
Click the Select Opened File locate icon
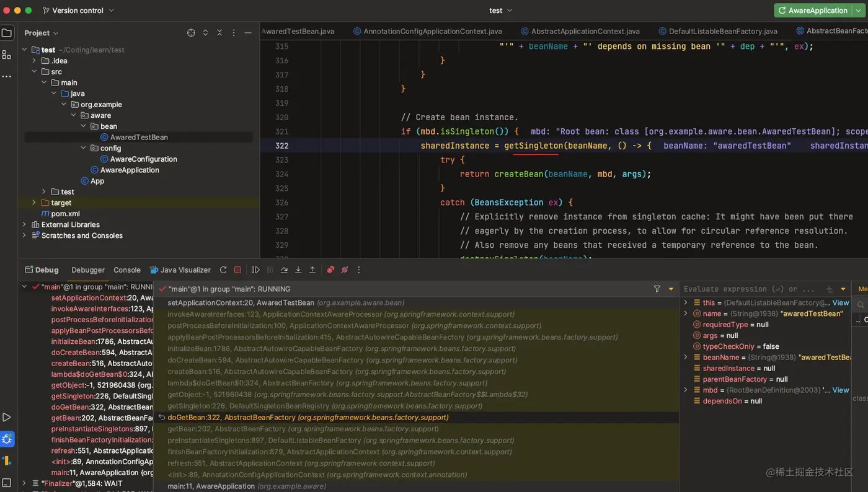[x=191, y=33]
